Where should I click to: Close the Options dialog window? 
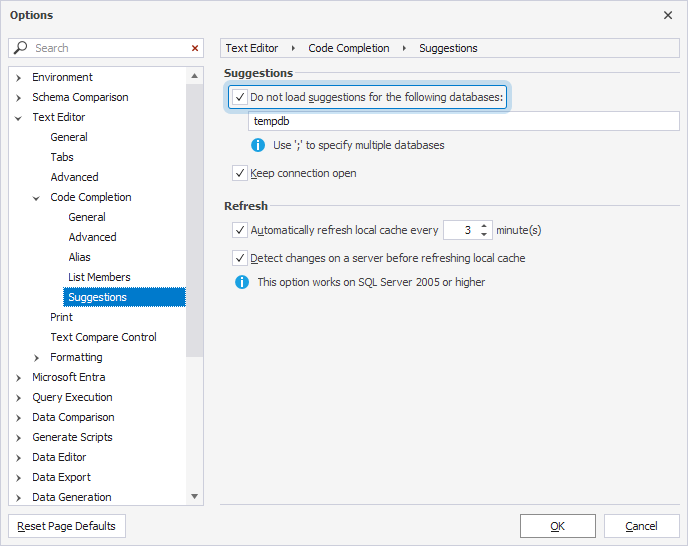tap(668, 15)
